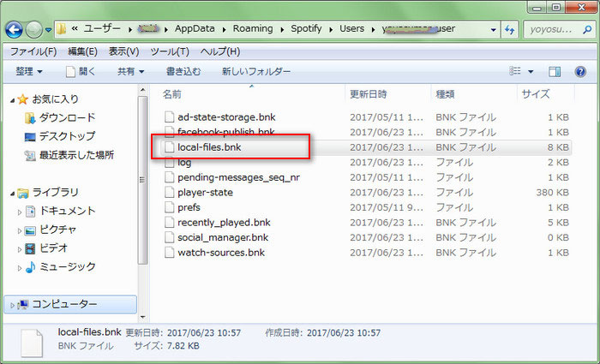Screen dimensions: 600x364
Task: Click the file icon of watch-sources.bnk
Action: point(169,253)
